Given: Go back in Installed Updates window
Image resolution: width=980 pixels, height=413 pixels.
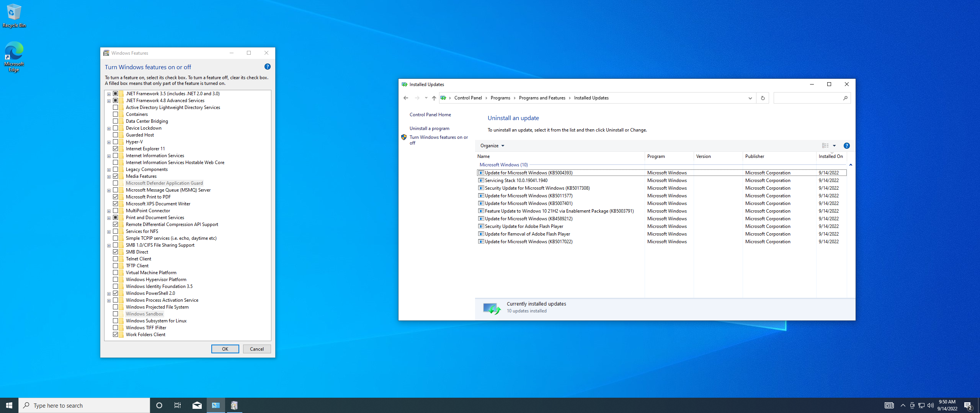Looking at the screenshot, I should [406, 98].
